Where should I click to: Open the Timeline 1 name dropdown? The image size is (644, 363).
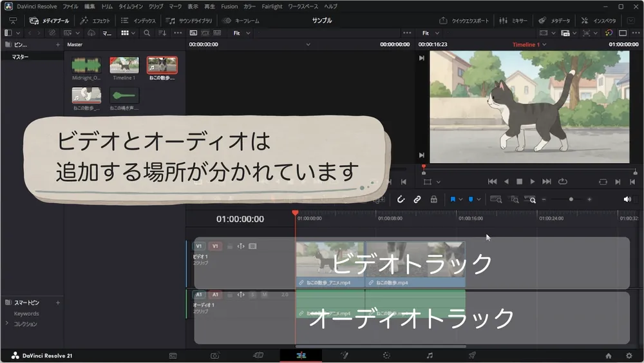[544, 44]
